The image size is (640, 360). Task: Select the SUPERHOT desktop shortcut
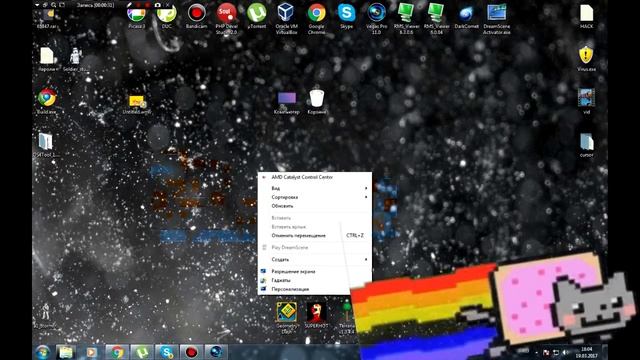(316, 315)
